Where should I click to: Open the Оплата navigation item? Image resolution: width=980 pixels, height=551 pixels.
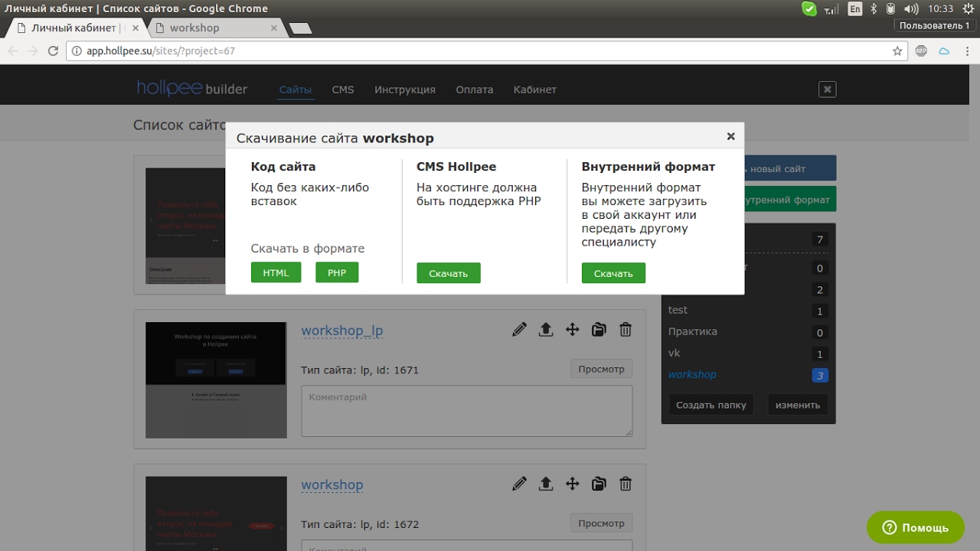point(475,90)
